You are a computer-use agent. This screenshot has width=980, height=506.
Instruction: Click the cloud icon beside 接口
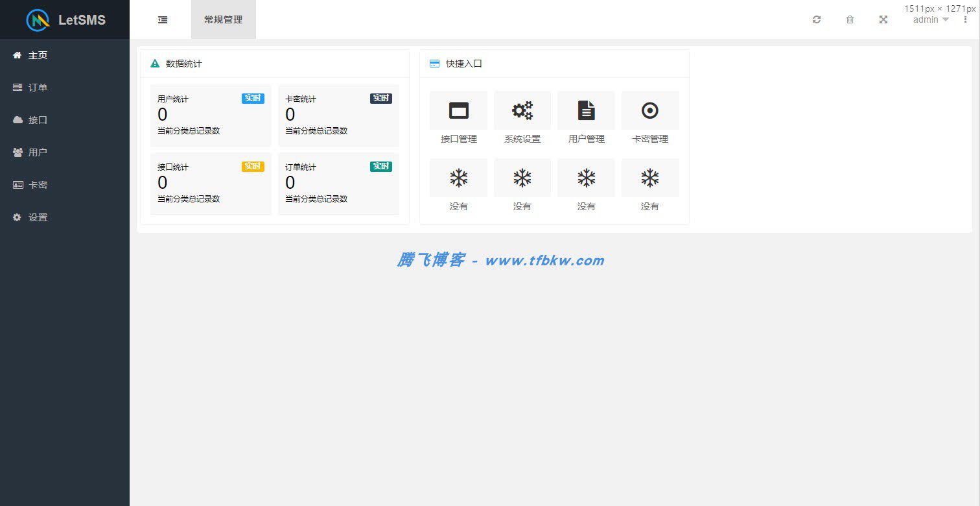point(17,120)
